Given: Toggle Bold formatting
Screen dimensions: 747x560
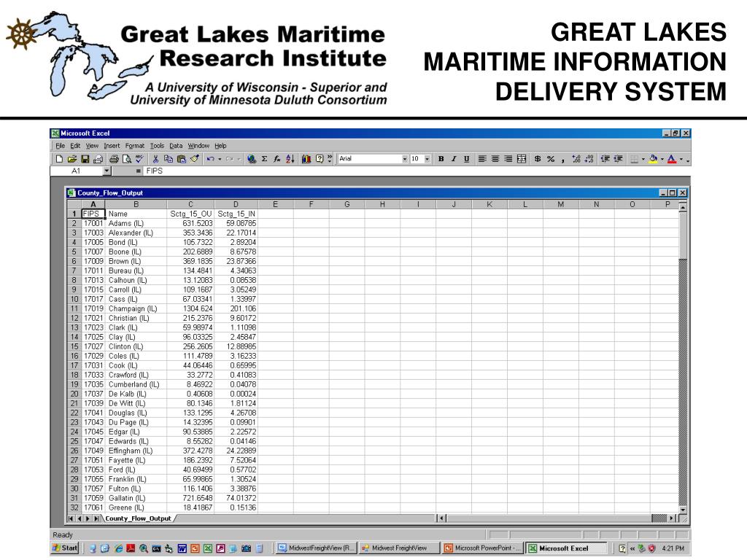Looking at the screenshot, I should pyautogui.click(x=441, y=159).
